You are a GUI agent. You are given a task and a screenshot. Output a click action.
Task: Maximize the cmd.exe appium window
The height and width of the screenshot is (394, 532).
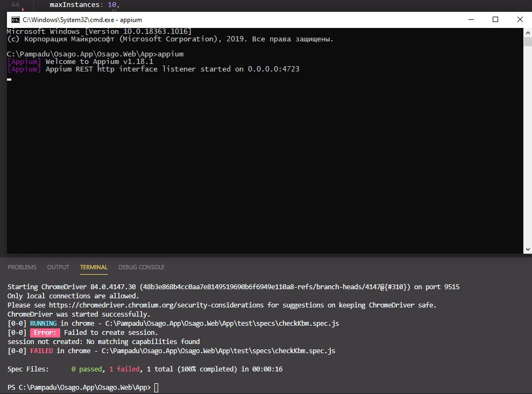pos(495,20)
